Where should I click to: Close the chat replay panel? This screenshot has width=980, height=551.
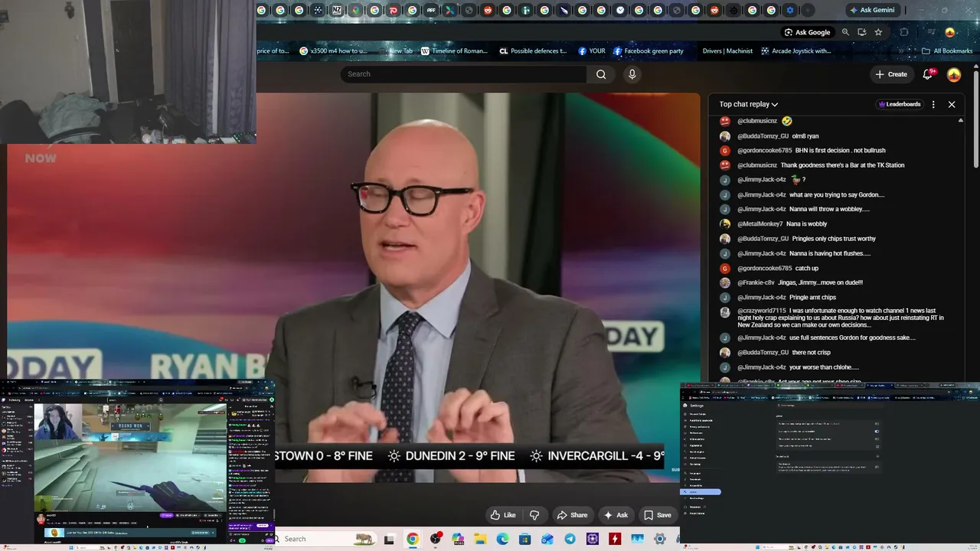[952, 104]
